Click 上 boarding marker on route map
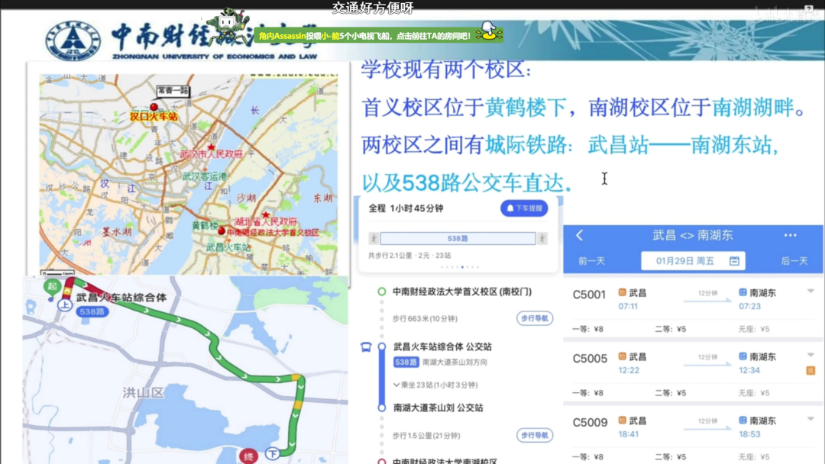 (x=65, y=305)
